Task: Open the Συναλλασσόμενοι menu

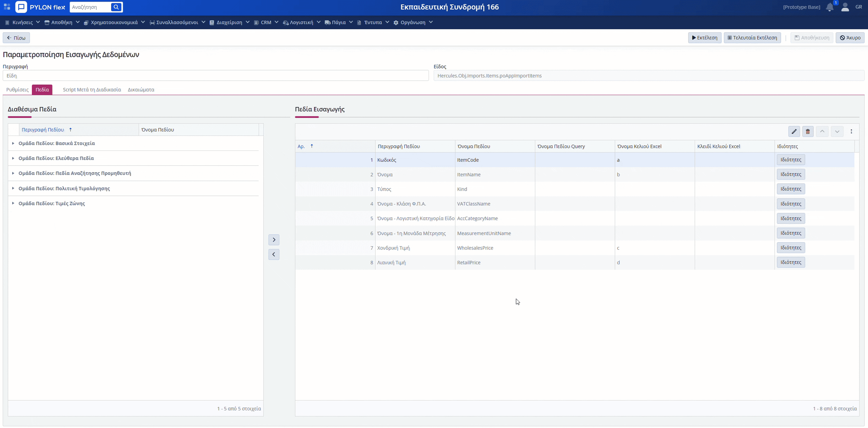Action: (x=177, y=22)
